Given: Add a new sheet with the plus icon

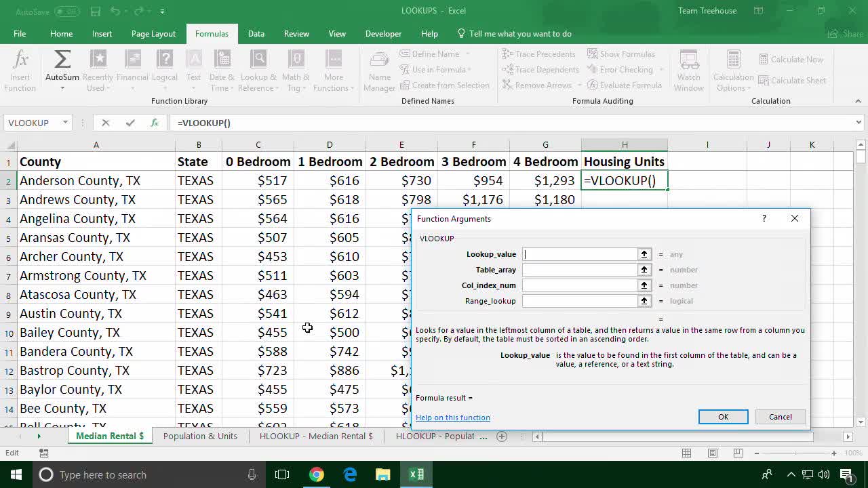Looking at the screenshot, I should 502,436.
